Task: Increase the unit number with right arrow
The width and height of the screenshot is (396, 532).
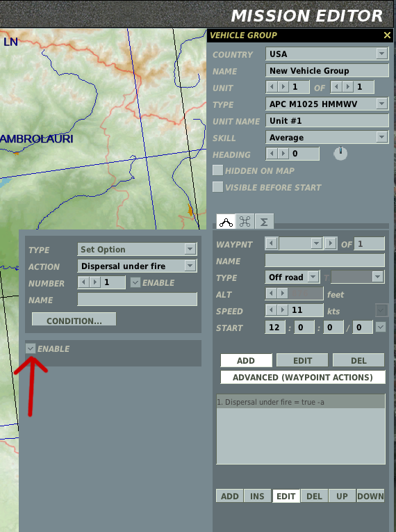Action: [283, 87]
